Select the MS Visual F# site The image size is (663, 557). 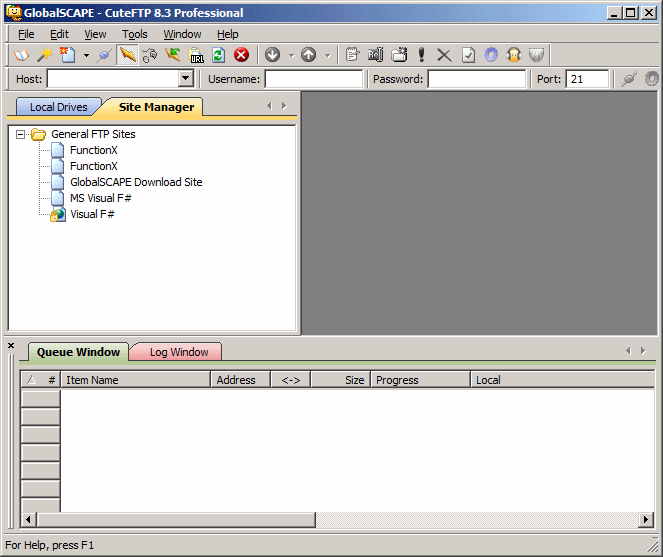101,198
